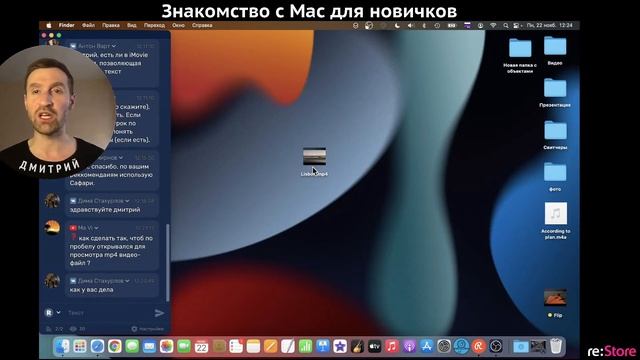Open the Apple menu

point(49,25)
